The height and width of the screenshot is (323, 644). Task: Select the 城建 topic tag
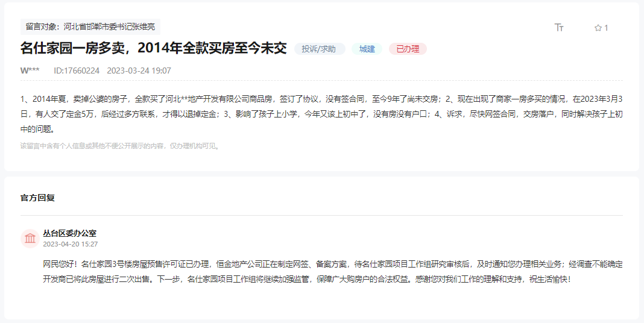point(367,49)
